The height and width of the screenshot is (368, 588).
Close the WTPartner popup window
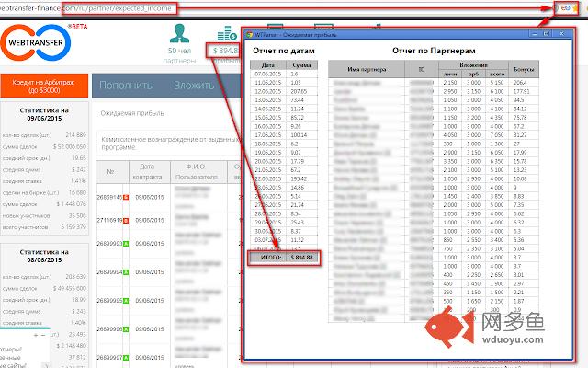[561, 34]
